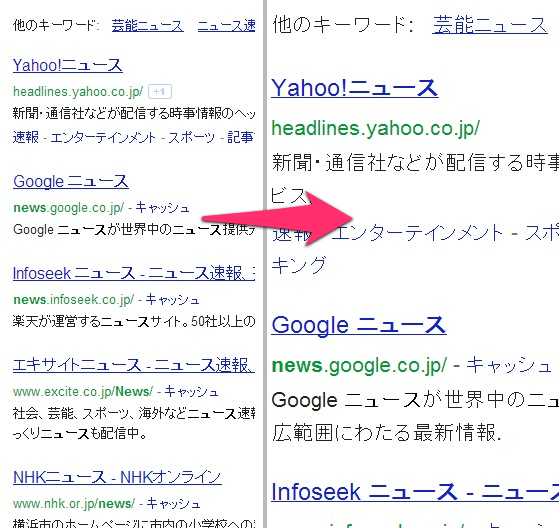Open キャッシュ link for news.infoseek.co.jp
This screenshot has height=528, width=559.
pos(173,299)
